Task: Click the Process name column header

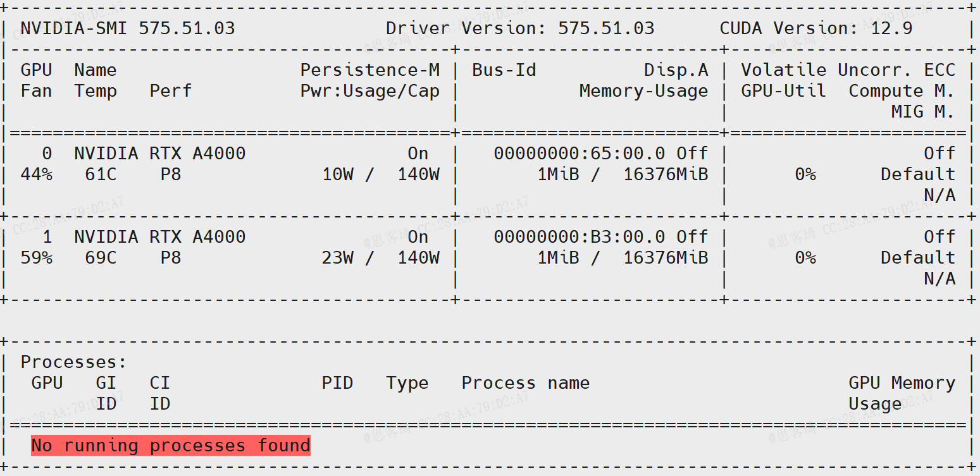Action: coord(526,384)
